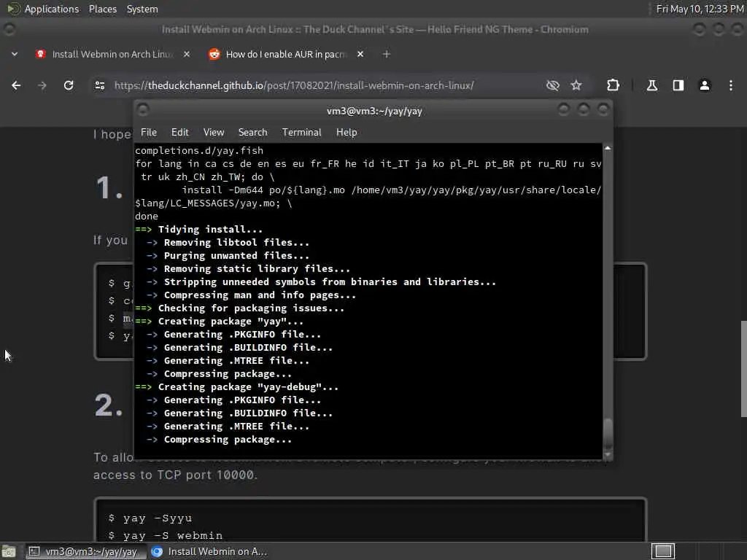Click terminal scrollbar up arrow
The width and height of the screenshot is (747, 560).
[x=608, y=148]
